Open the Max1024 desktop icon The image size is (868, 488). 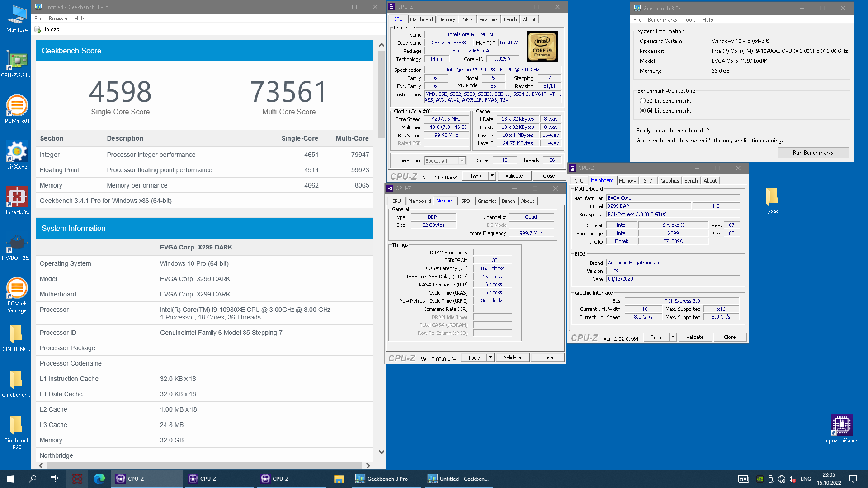coord(17,19)
